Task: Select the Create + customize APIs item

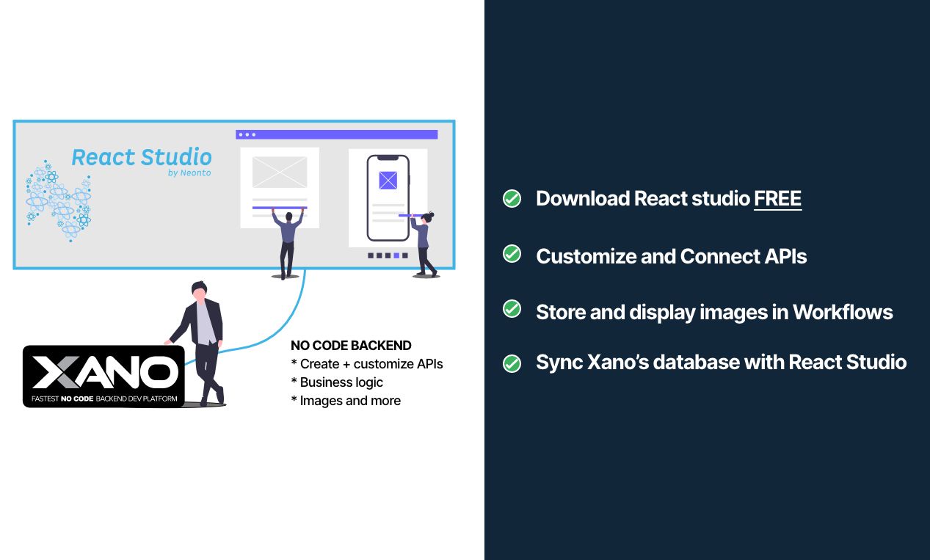Action: coord(367,363)
